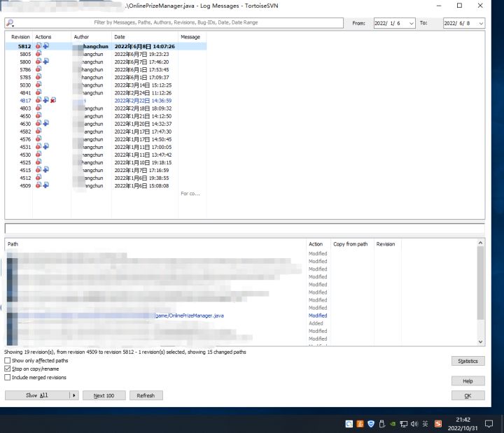Click the For co... message text

(x=190, y=193)
